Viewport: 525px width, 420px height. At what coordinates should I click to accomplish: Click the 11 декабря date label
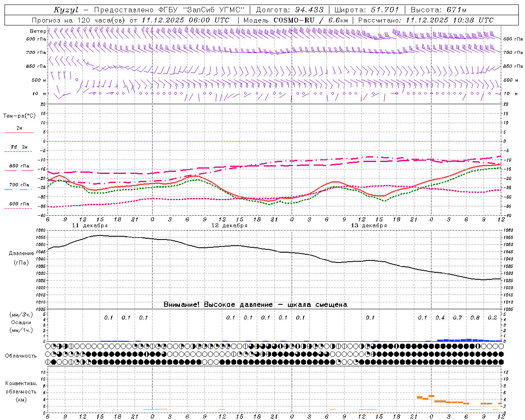point(89,226)
